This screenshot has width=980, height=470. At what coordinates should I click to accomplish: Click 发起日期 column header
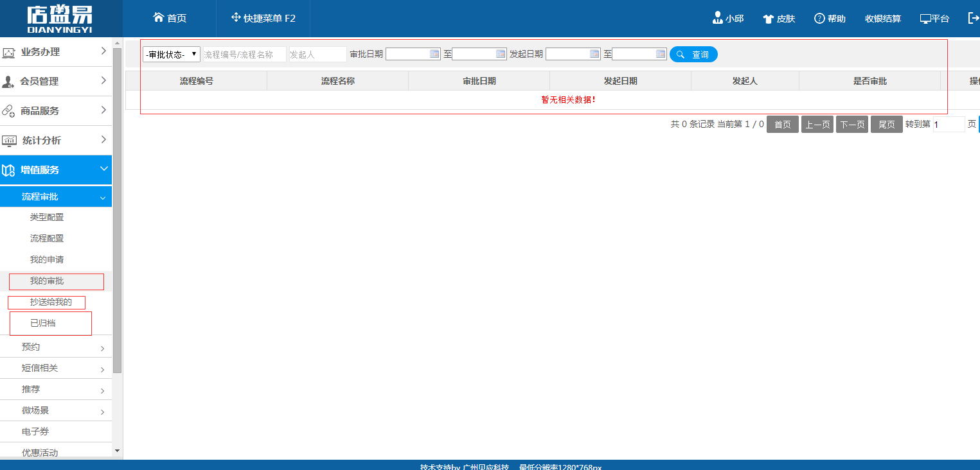pos(621,81)
